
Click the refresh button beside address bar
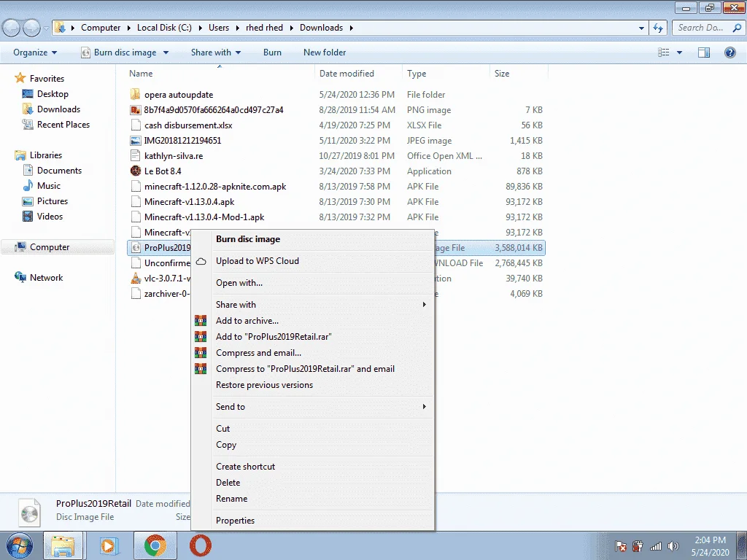659,28
